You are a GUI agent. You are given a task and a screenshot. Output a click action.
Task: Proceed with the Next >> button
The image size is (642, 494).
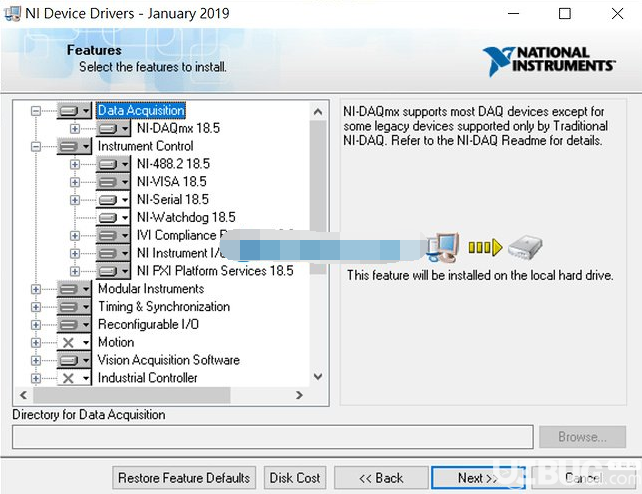tap(478, 478)
